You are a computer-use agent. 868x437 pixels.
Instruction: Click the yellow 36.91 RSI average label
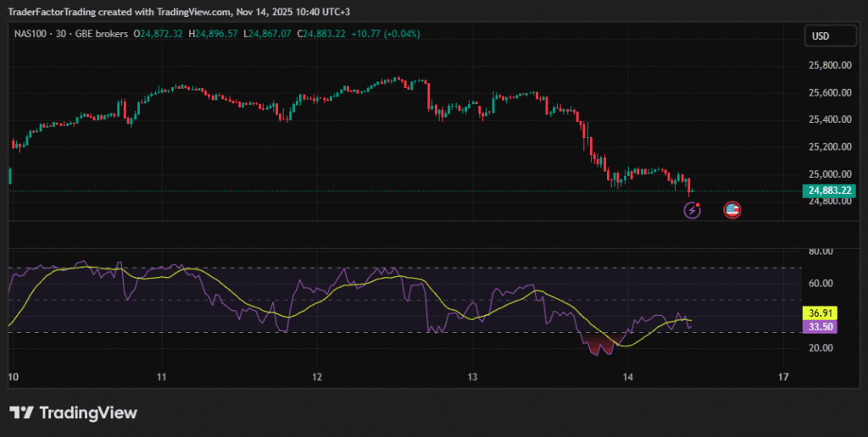tap(820, 313)
